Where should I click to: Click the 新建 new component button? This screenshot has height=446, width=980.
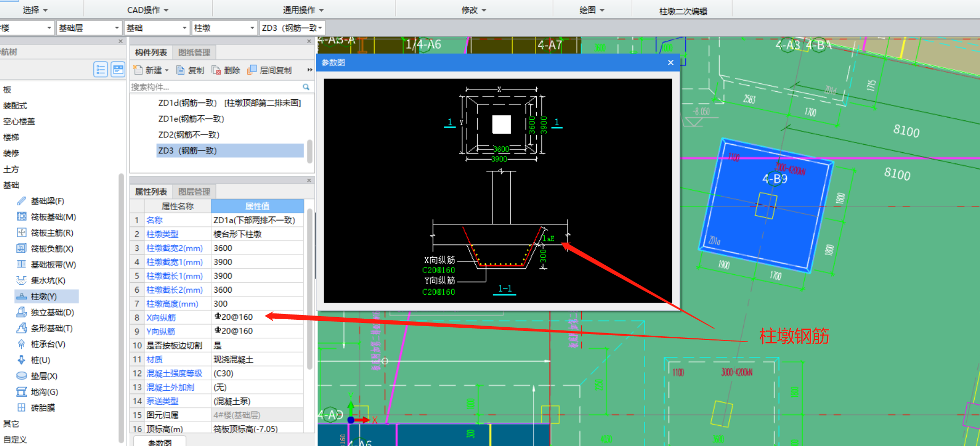coord(151,70)
